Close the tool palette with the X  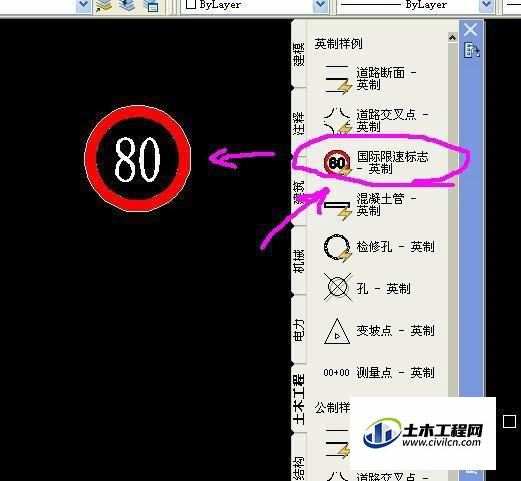tap(470, 29)
